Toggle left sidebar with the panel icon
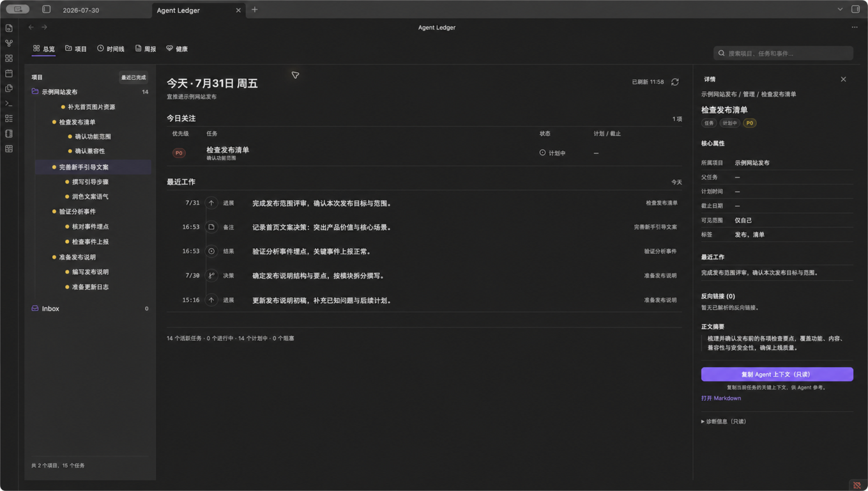 pos(47,10)
